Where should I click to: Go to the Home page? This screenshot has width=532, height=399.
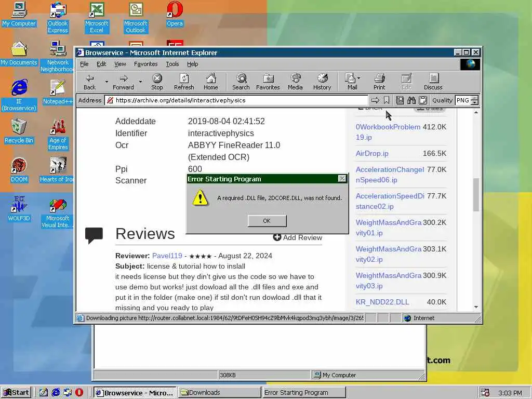211,82
